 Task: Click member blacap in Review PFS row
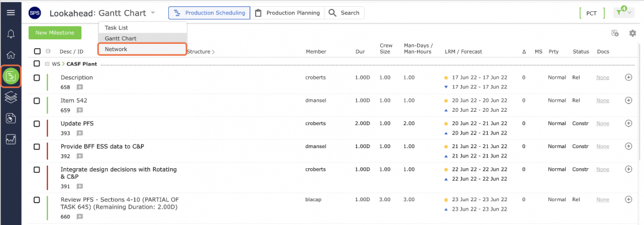pyautogui.click(x=313, y=199)
